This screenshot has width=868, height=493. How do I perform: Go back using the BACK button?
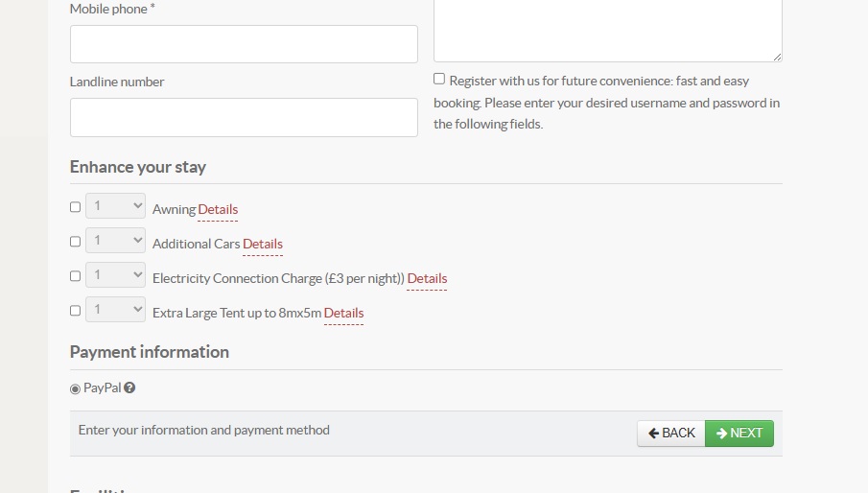(x=671, y=434)
